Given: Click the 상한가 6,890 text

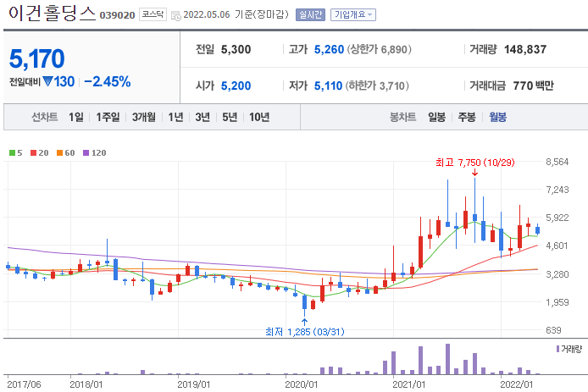Looking at the screenshot, I should (x=379, y=49).
